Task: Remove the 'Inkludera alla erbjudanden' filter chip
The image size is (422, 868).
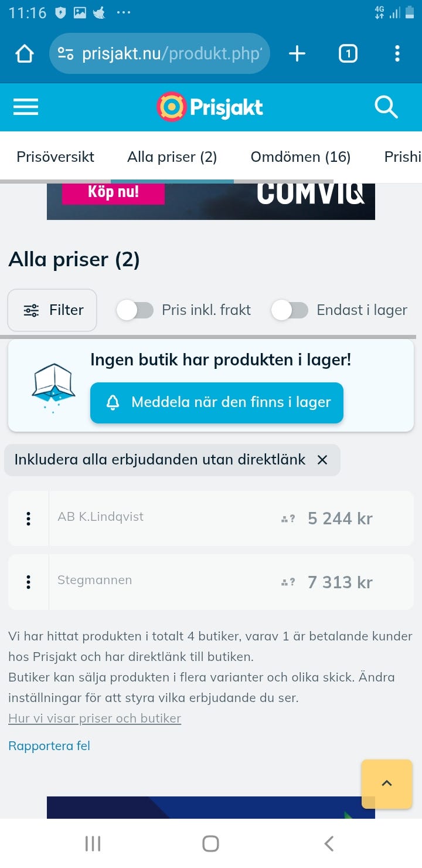Action: 322,460
